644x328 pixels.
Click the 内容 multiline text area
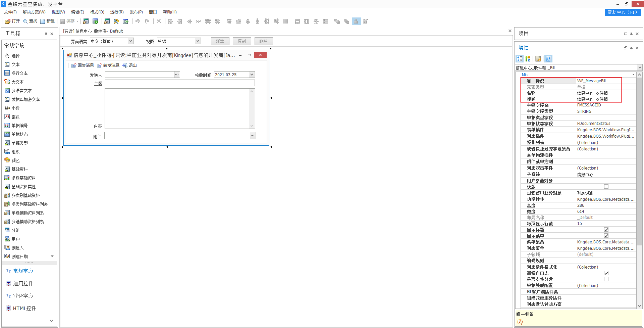[x=180, y=108]
